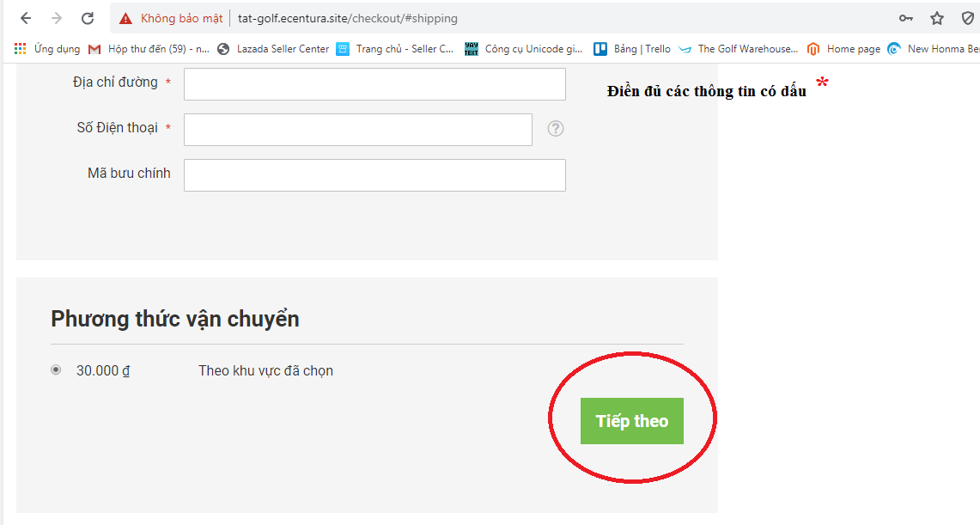Reload the checkout page

click(x=87, y=18)
